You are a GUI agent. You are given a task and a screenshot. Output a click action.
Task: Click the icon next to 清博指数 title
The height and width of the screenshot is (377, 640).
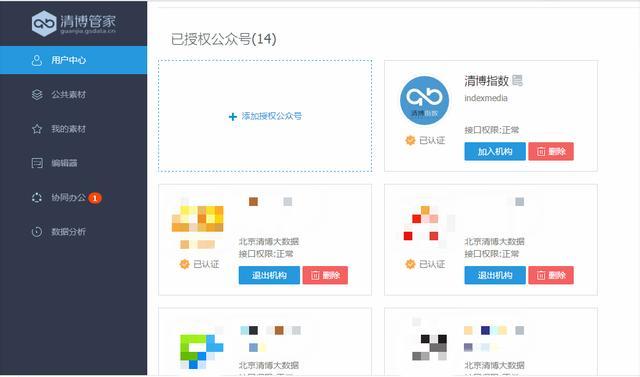pyautogui.click(x=517, y=80)
